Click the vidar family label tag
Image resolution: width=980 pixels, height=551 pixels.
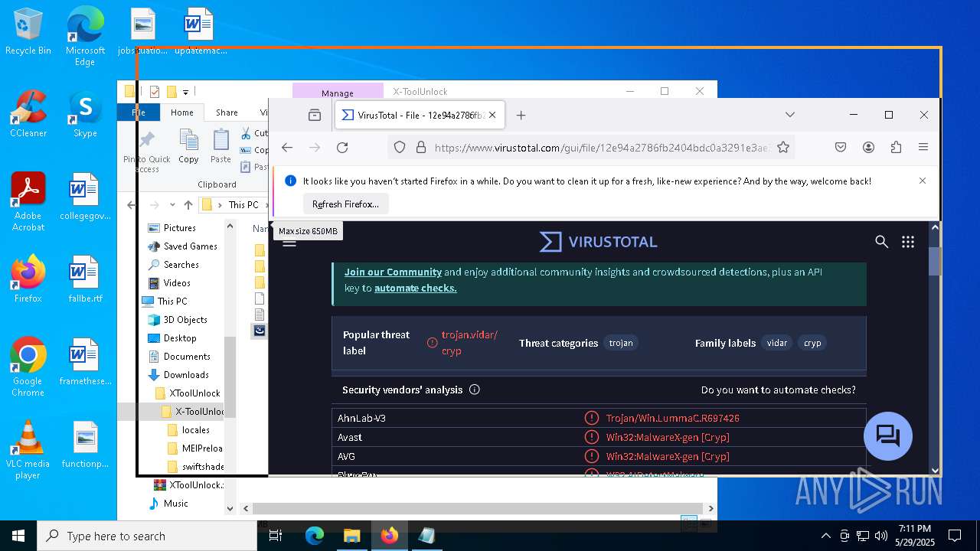point(777,343)
